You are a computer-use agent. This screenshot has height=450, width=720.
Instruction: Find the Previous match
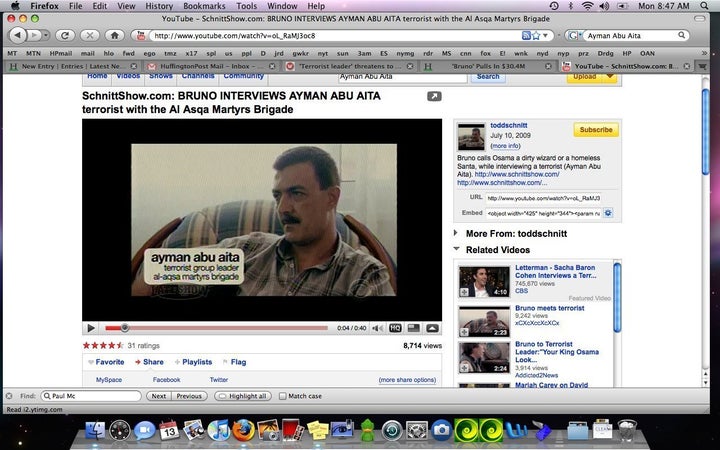coord(189,396)
